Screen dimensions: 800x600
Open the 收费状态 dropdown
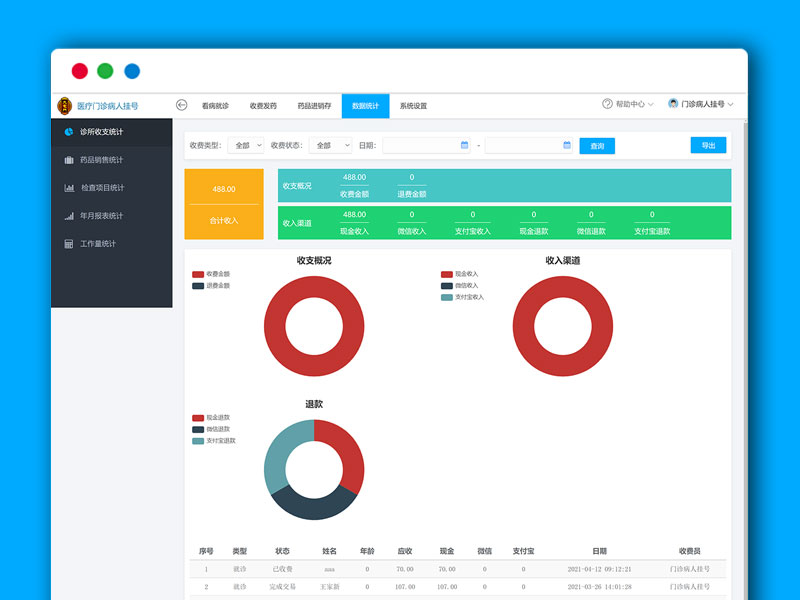[x=329, y=145]
